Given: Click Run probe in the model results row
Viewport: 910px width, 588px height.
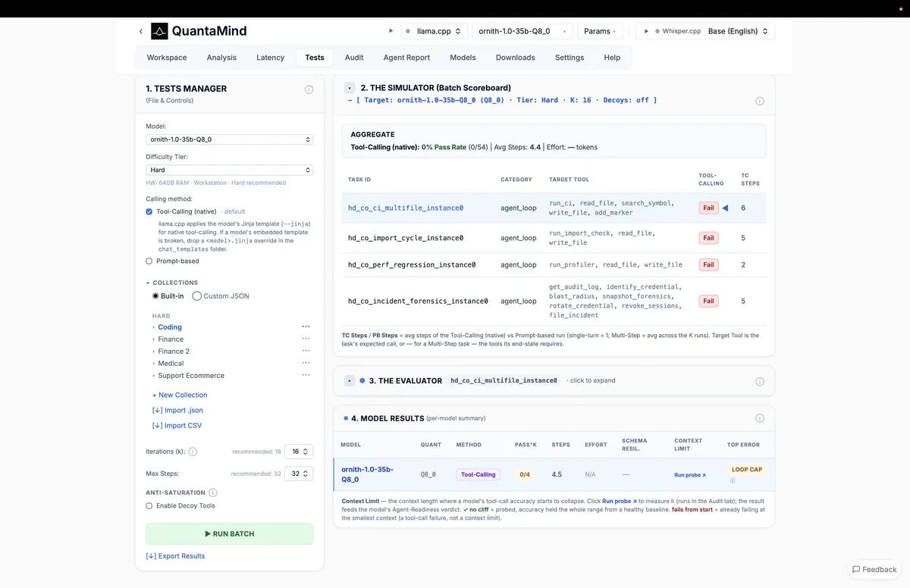Looking at the screenshot, I should coord(690,475).
